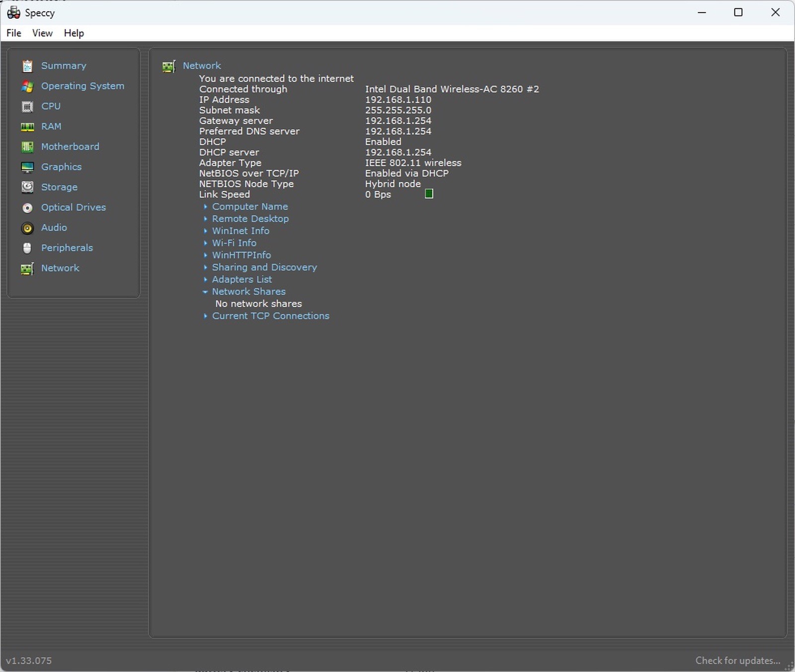Click the No network shares text
The height and width of the screenshot is (672, 795).
pyautogui.click(x=258, y=304)
